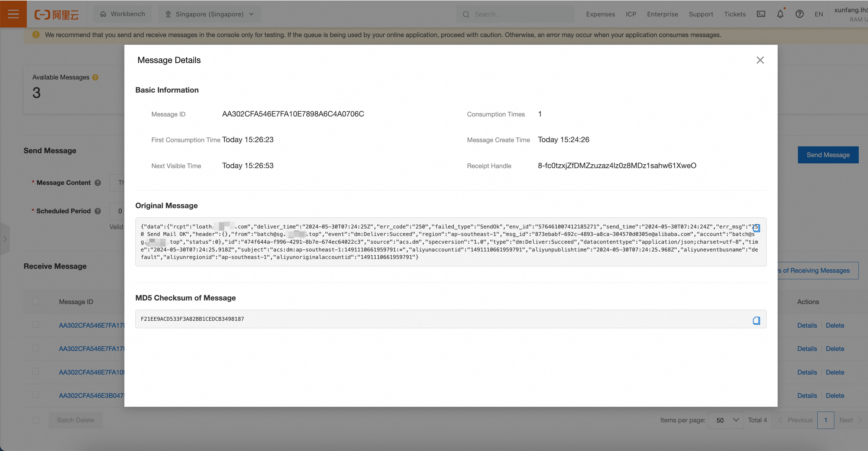
Task: Open the help question mark icon
Action: (x=799, y=14)
